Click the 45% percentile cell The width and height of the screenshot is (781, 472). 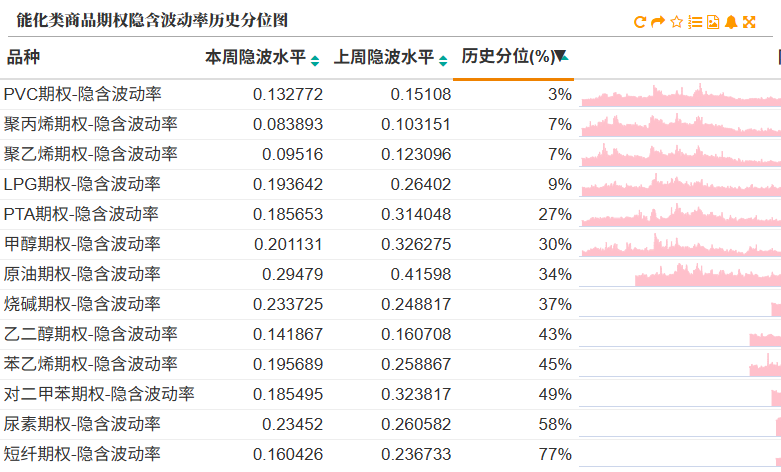[x=555, y=364]
